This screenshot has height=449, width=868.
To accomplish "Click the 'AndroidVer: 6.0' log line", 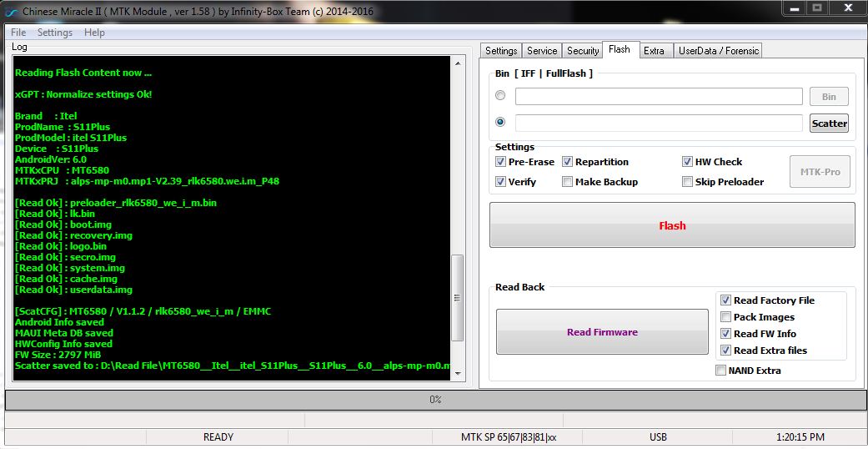I will 51,159.
